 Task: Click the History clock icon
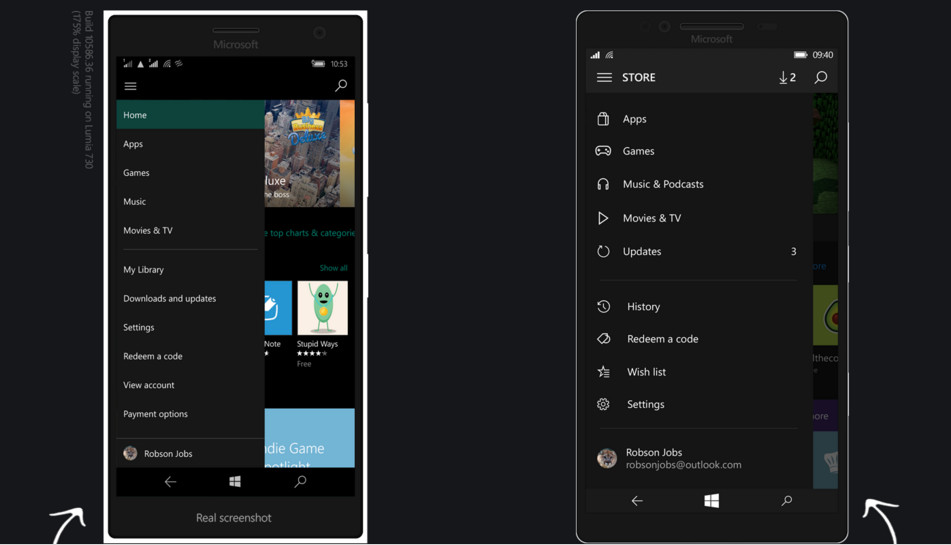click(x=603, y=307)
